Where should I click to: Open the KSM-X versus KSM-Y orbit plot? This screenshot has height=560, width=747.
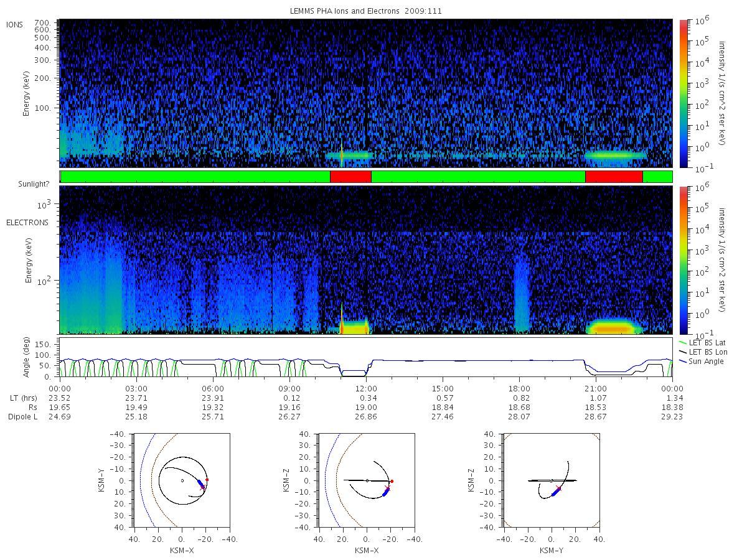click(181, 480)
